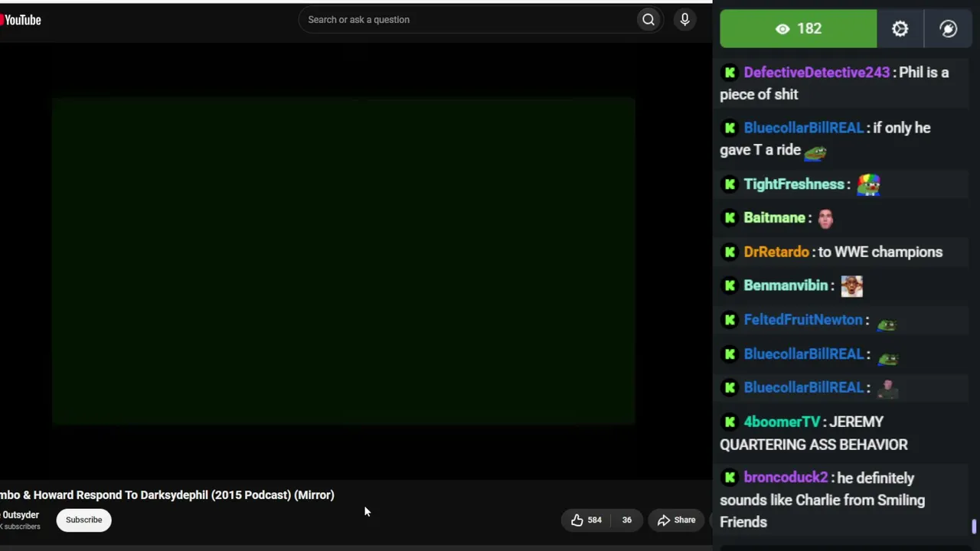Click the chat scrollbar thumb
The width and height of the screenshot is (980, 551).
click(x=974, y=527)
